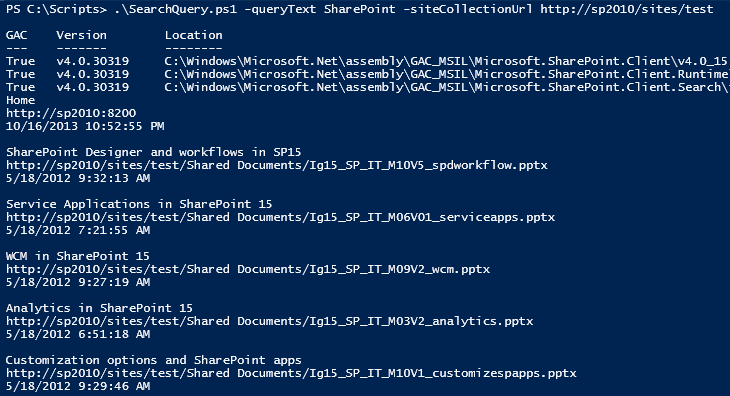
Task: Click the SearchQuery.ps1 command text
Action: click(176, 9)
